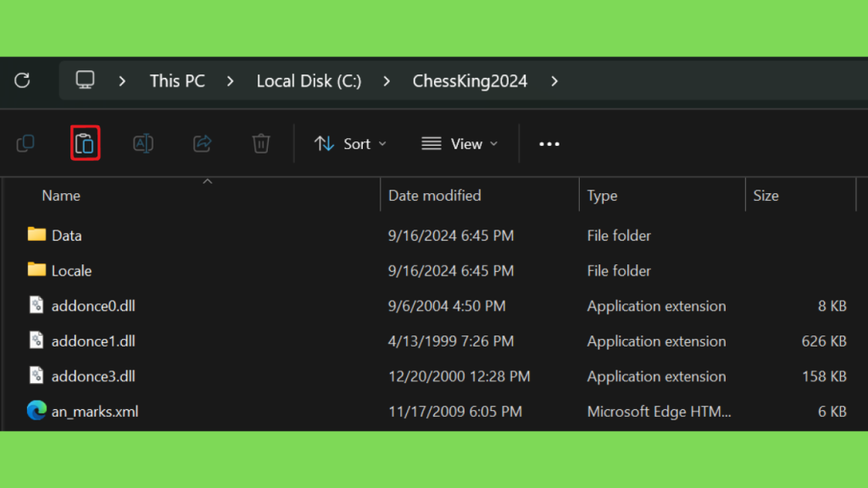The width and height of the screenshot is (868, 488).
Task: Select the addonce1.dll file name
Action: point(93,341)
